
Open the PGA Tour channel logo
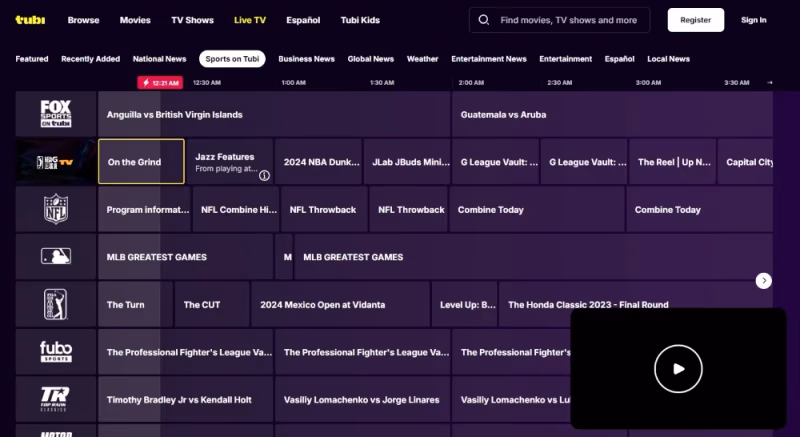[56, 304]
